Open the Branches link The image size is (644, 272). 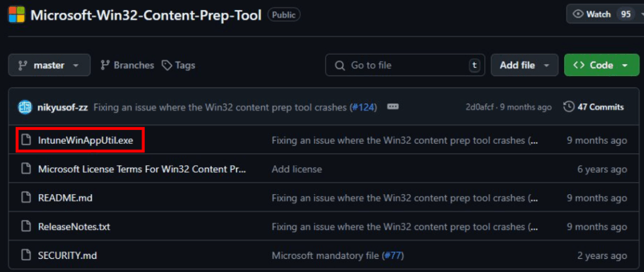127,65
